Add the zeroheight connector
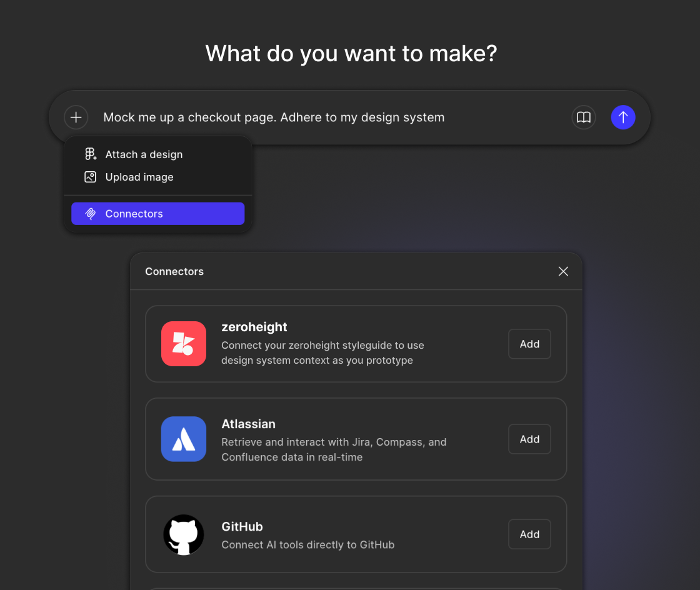The height and width of the screenshot is (590, 700). pyautogui.click(x=529, y=344)
